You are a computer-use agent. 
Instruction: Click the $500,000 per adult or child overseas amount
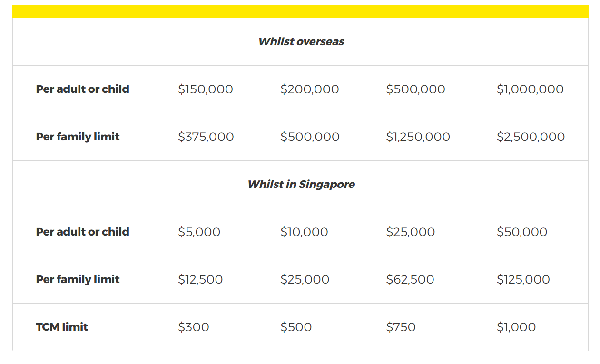[x=416, y=89]
